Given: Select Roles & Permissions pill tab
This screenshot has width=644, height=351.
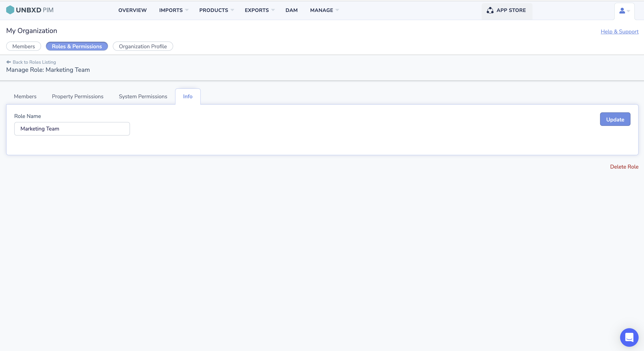Looking at the screenshot, I should point(77,46).
